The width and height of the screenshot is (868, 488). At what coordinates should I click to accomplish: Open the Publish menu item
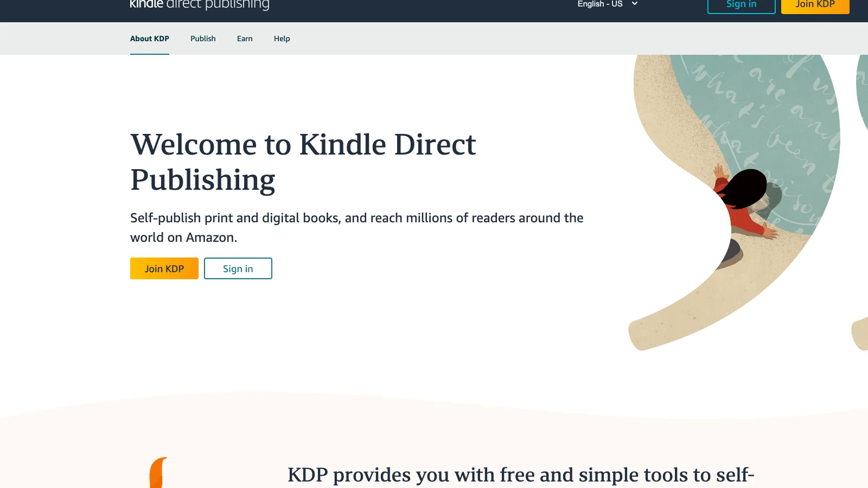click(203, 38)
